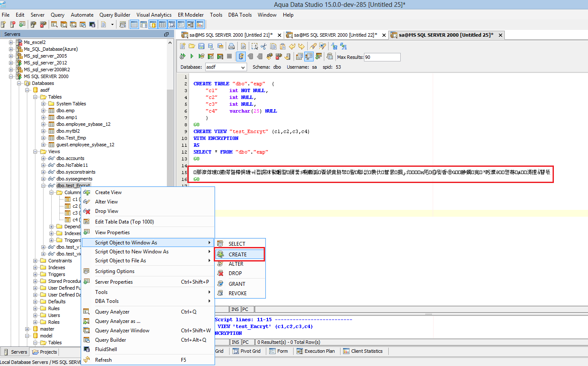
Task: Open the Pivot Grid results tab
Action: 247,351
